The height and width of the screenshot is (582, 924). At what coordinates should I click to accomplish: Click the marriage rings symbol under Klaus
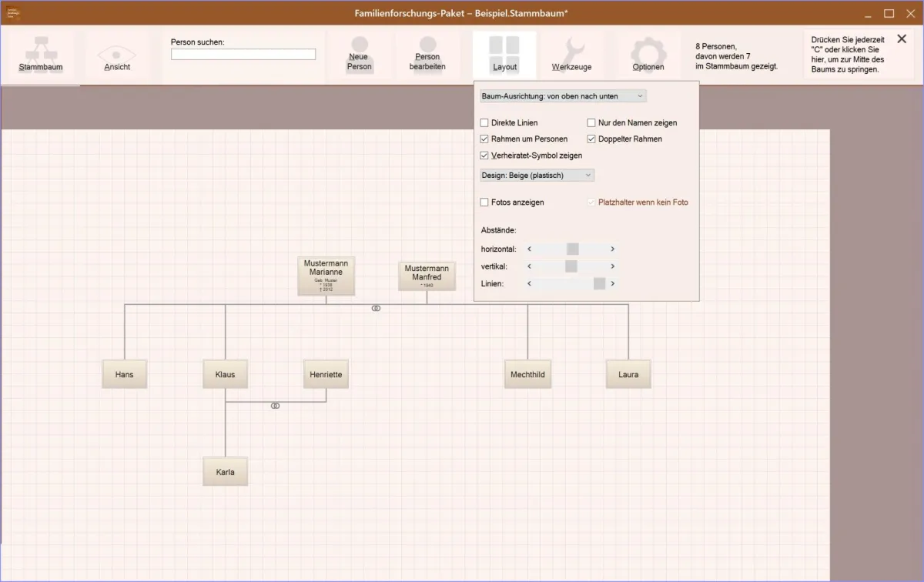click(x=276, y=406)
